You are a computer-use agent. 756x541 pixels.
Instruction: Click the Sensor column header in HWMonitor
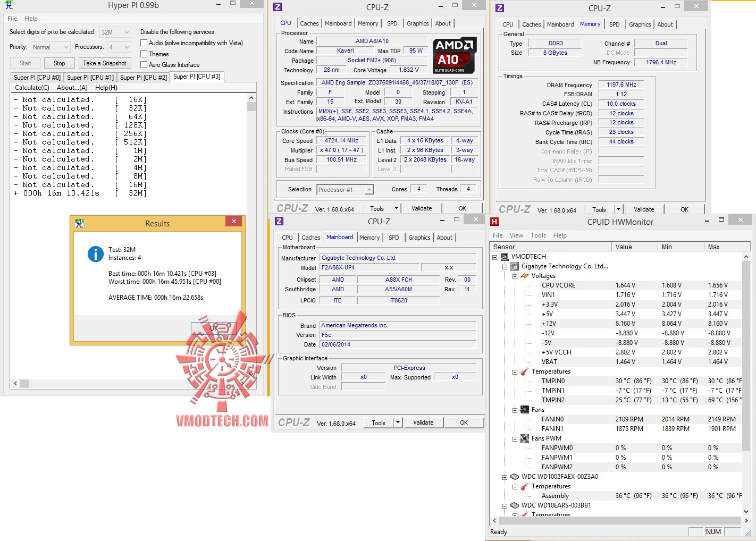pos(551,247)
